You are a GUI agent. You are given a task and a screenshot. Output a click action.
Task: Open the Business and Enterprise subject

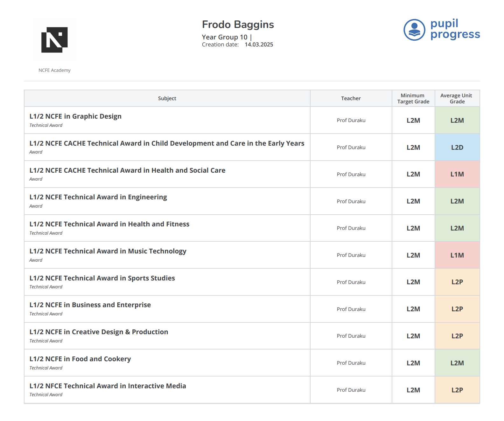90,305
